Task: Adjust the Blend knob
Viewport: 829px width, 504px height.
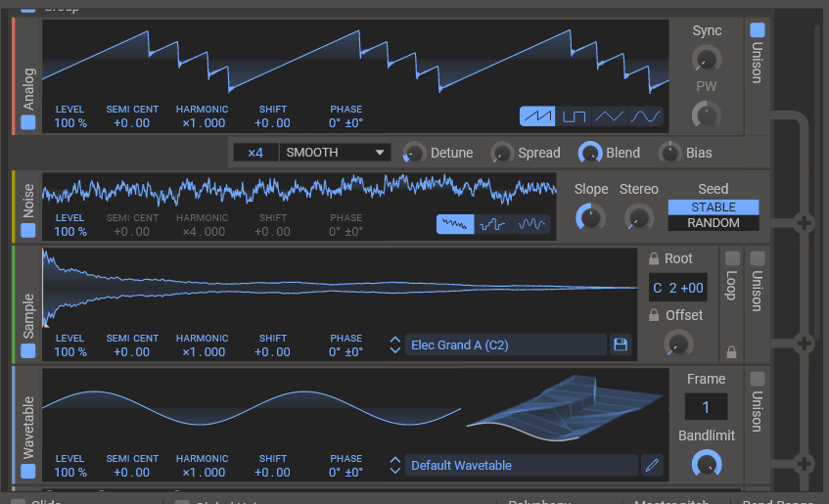Action: pyautogui.click(x=590, y=153)
